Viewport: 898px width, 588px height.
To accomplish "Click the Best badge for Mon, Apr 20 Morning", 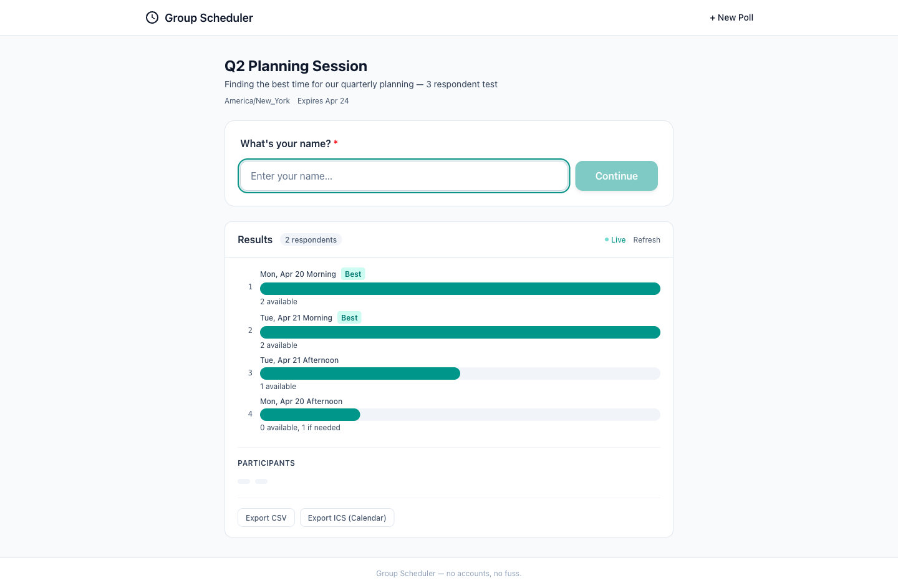I will [353, 274].
